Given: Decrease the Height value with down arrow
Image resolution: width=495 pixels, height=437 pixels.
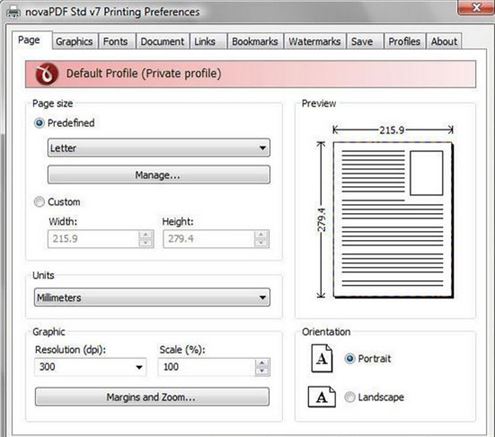Looking at the screenshot, I should pos(261,243).
